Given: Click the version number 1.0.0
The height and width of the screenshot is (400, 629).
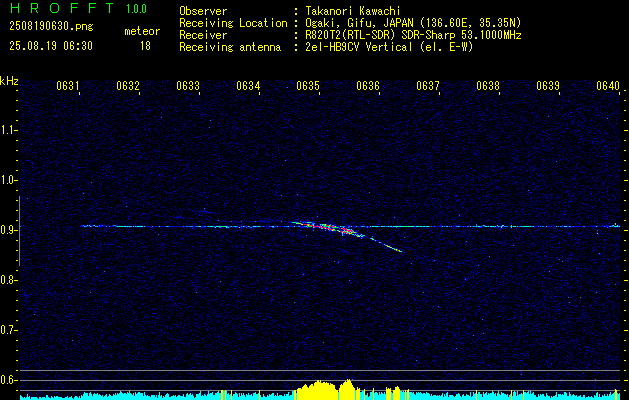Looking at the screenshot, I should click(x=136, y=9).
